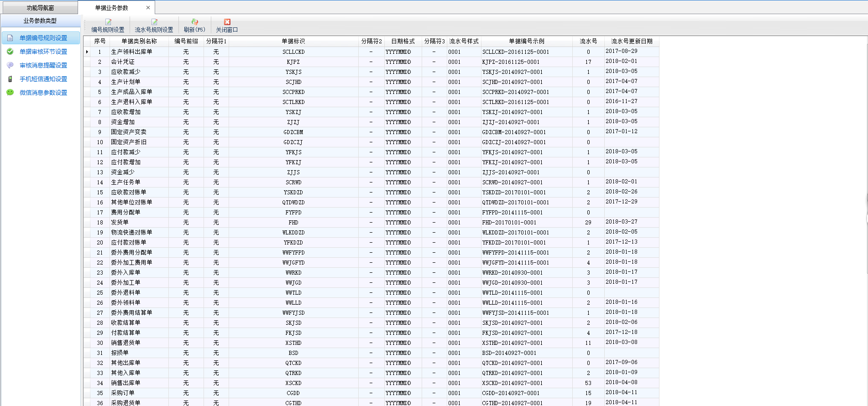Select the 发货单 row name cell

tap(120, 223)
